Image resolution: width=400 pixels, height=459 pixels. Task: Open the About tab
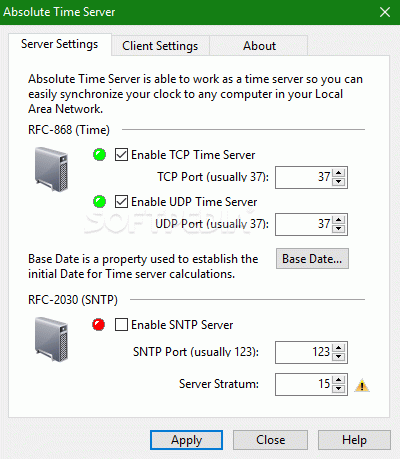click(x=259, y=46)
